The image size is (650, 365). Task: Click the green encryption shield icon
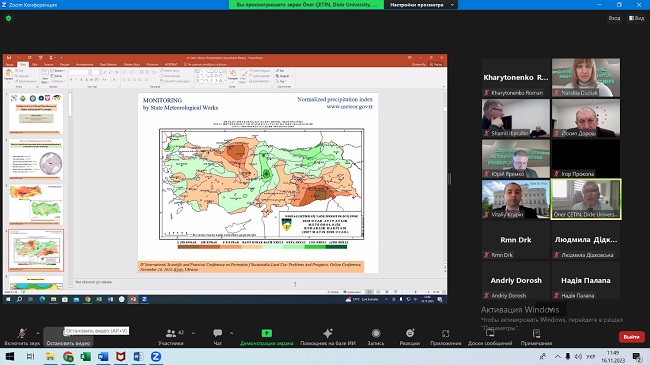(x=9, y=18)
